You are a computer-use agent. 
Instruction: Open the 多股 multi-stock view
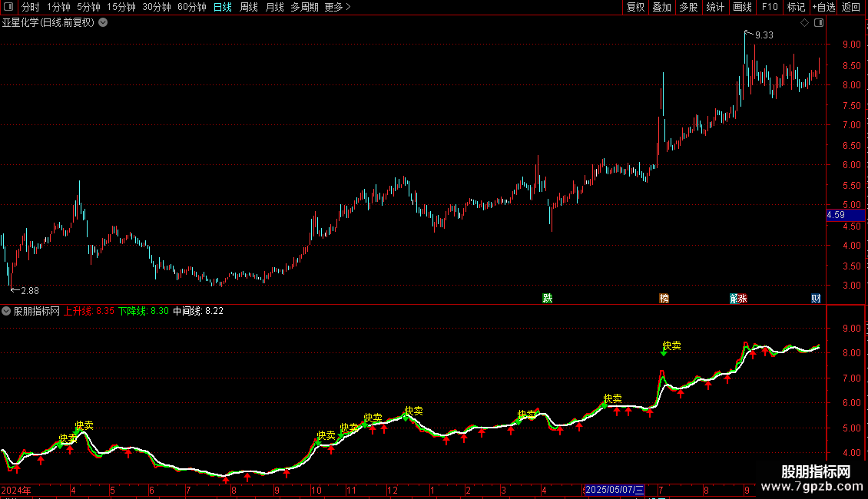[x=688, y=7]
